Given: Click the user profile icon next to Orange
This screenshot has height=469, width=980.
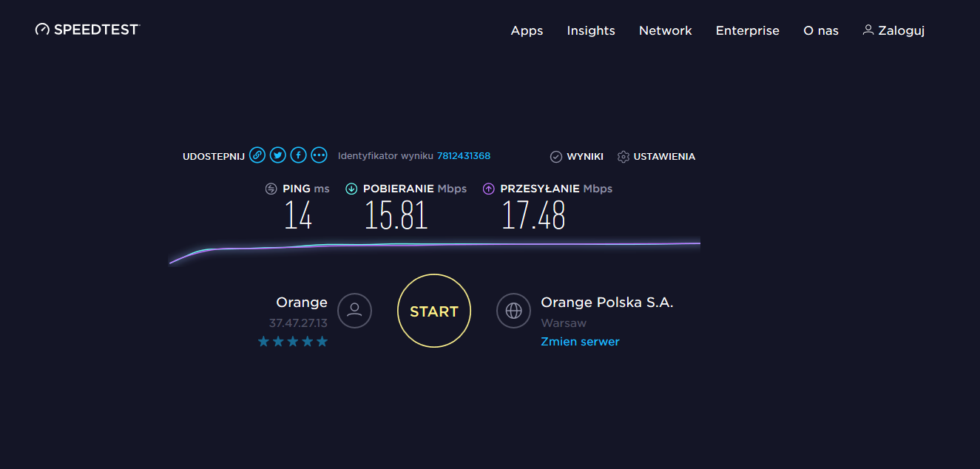Looking at the screenshot, I should (354, 311).
